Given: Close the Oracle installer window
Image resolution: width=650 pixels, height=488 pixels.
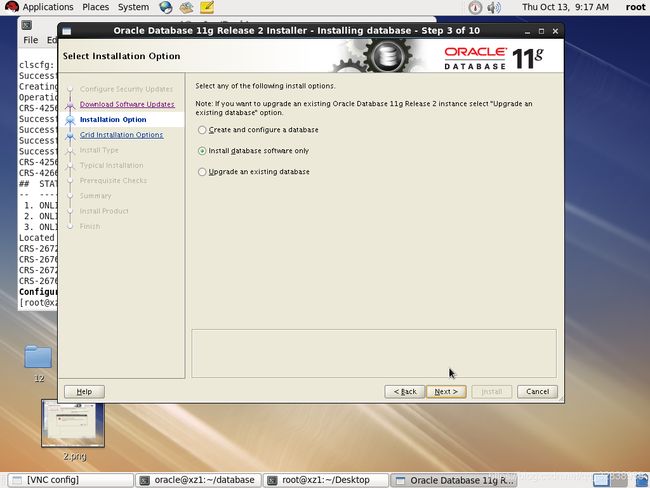Looking at the screenshot, I should [x=555, y=31].
